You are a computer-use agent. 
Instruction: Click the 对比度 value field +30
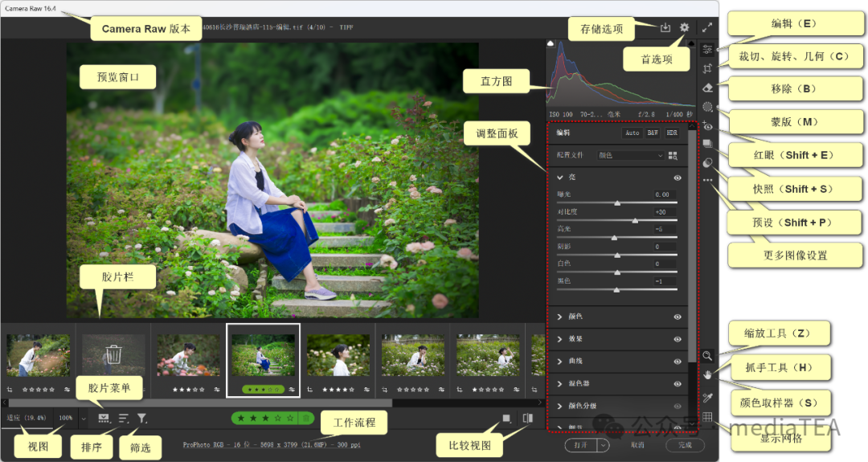(x=665, y=212)
